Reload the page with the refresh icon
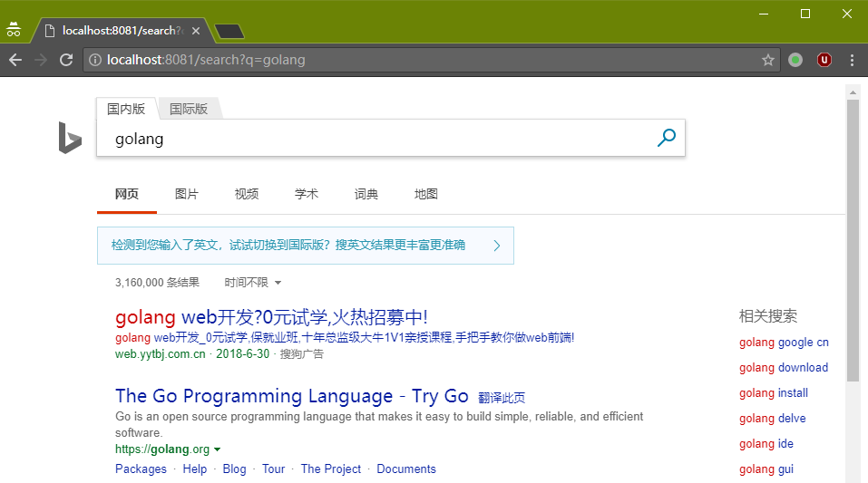Viewport: 868px width, 483px height. (66, 60)
